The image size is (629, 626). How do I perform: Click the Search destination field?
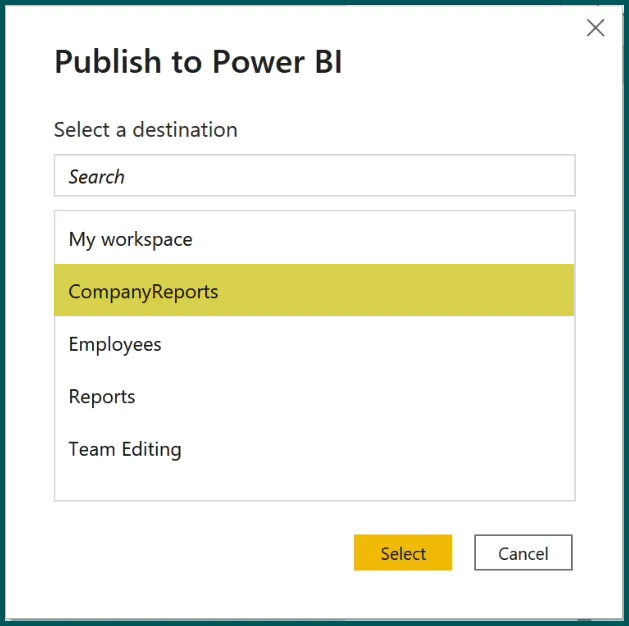[314, 176]
